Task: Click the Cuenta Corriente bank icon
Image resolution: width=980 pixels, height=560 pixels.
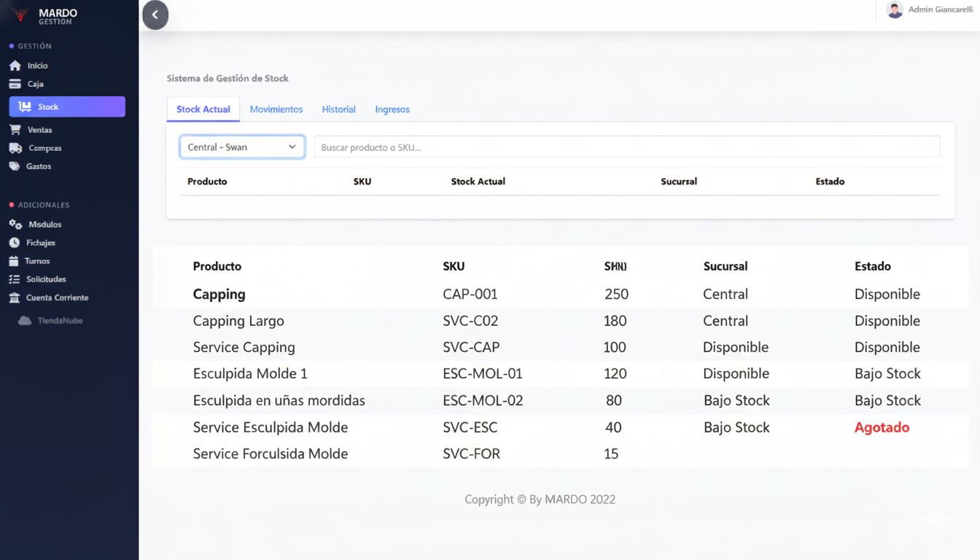Action: [14, 297]
